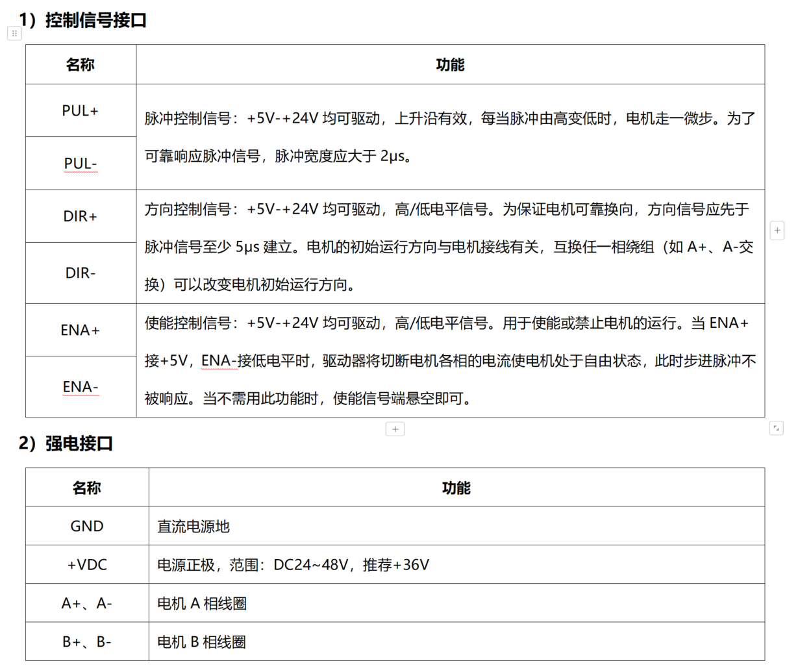Select the DIR- cell

[81, 273]
